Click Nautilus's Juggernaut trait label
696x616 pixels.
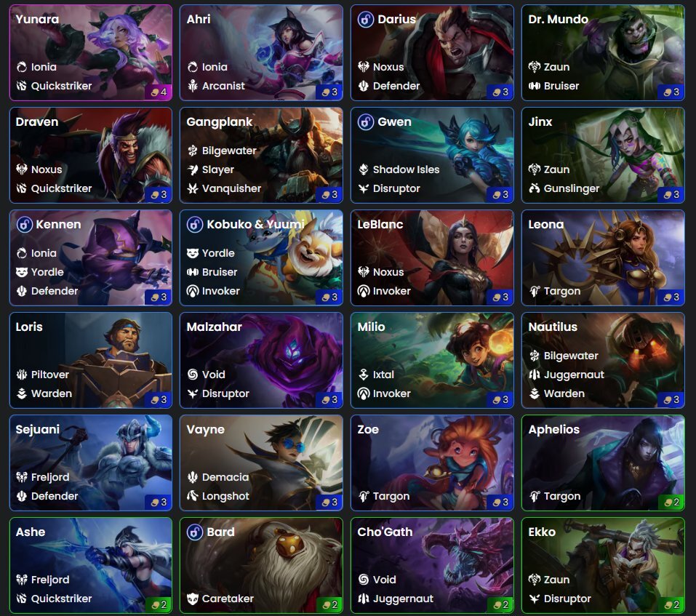point(574,375)
